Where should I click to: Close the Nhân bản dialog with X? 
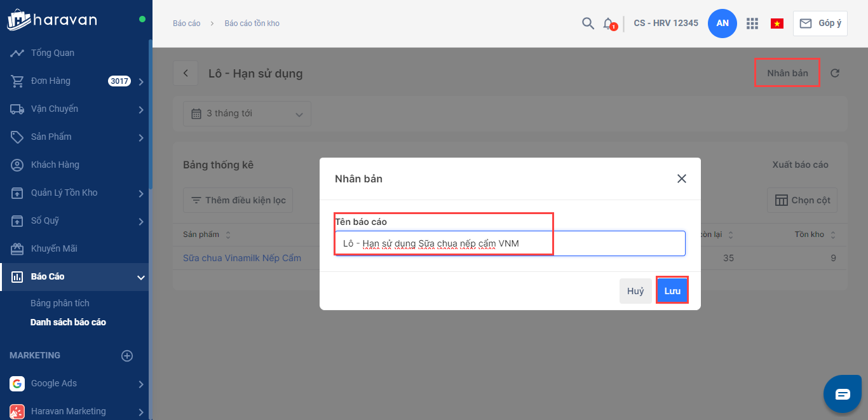[682, 179]
